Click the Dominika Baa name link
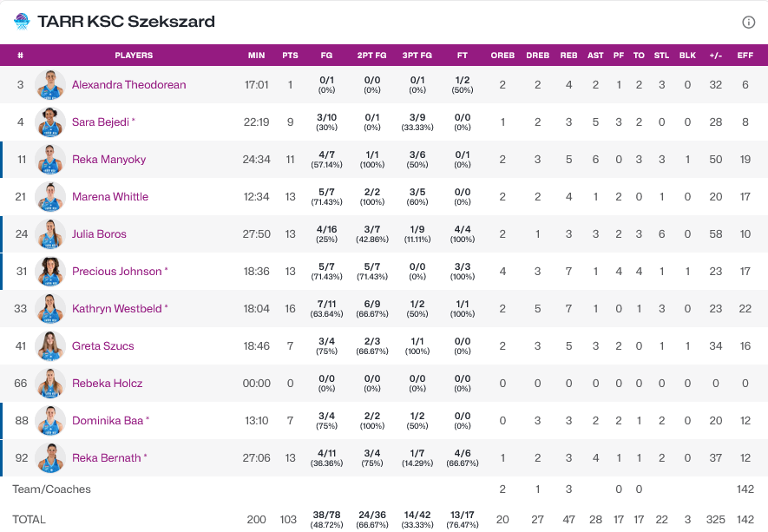The image size is (768, 532). click(x=108, y=421)
